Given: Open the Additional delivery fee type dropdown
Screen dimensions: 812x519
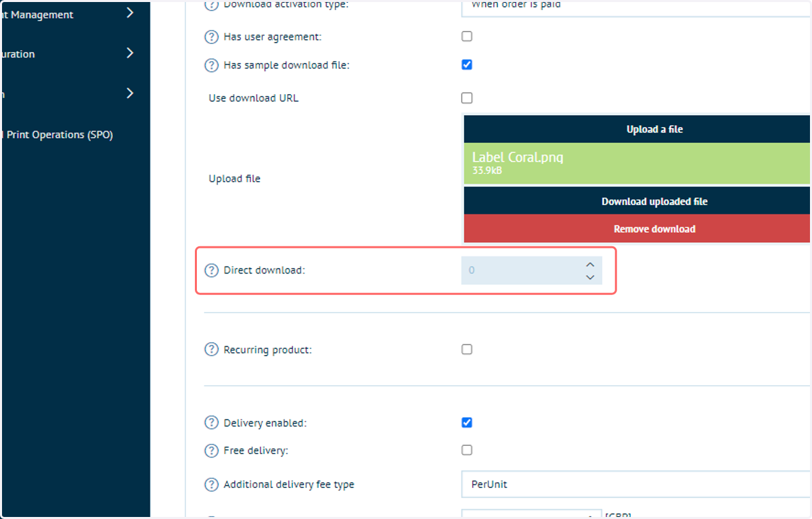Looking at the screenshot, I should point(636,484).
